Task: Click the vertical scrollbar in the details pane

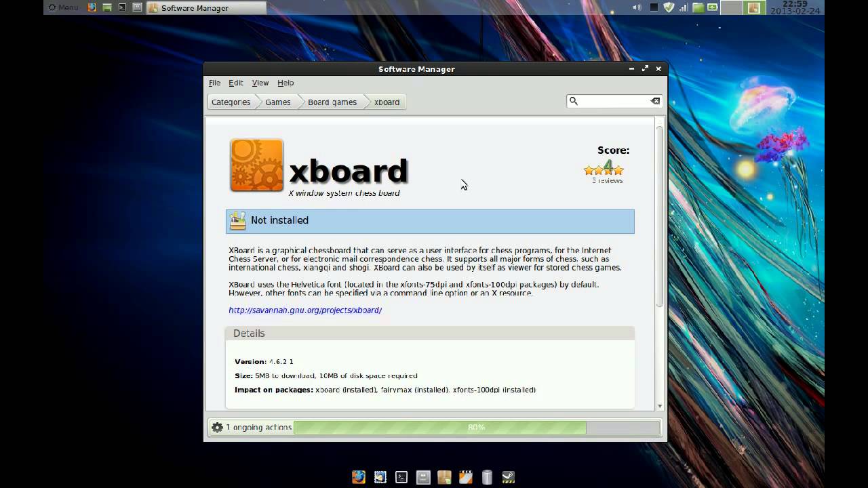Action: [660, 217]
